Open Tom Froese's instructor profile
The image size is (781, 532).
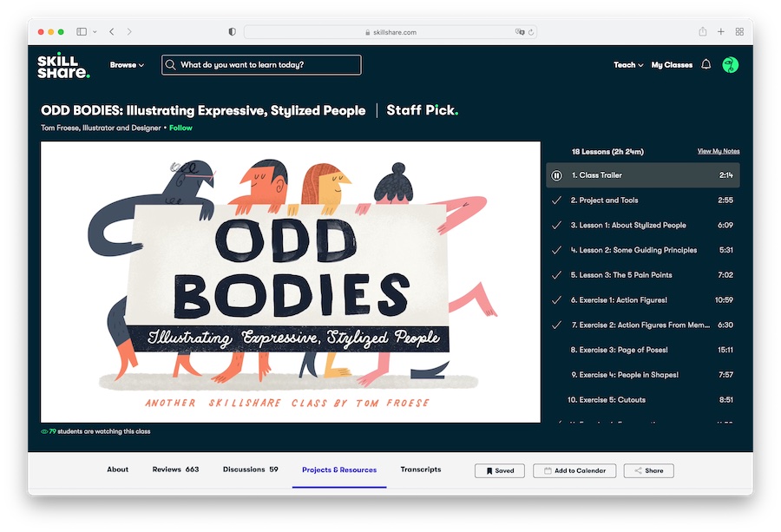[x=101, y=128]
